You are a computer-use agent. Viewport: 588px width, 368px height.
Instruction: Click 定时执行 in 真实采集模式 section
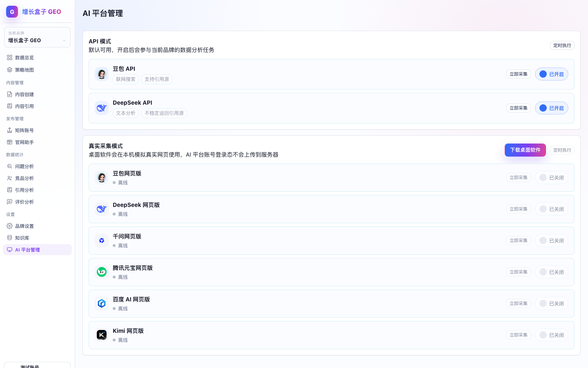pos(562,150)
